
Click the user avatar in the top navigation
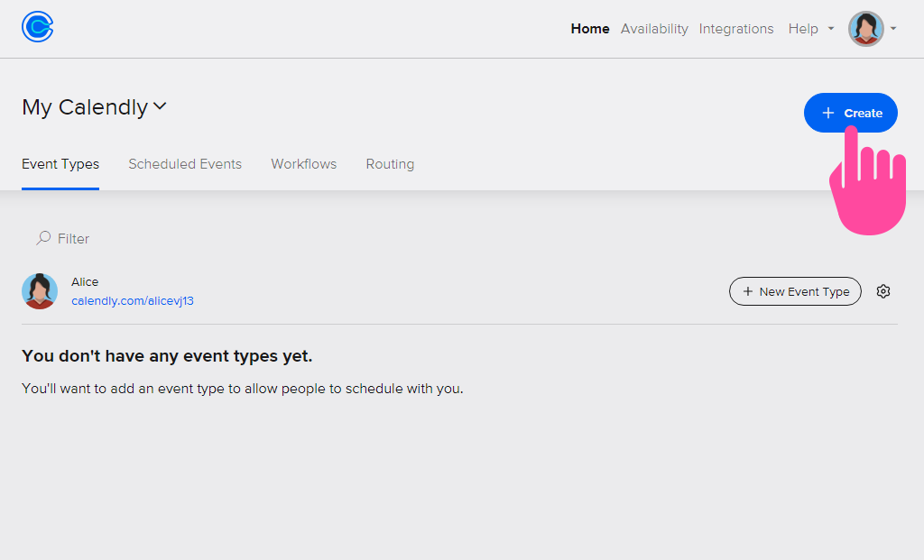(865, 29)
